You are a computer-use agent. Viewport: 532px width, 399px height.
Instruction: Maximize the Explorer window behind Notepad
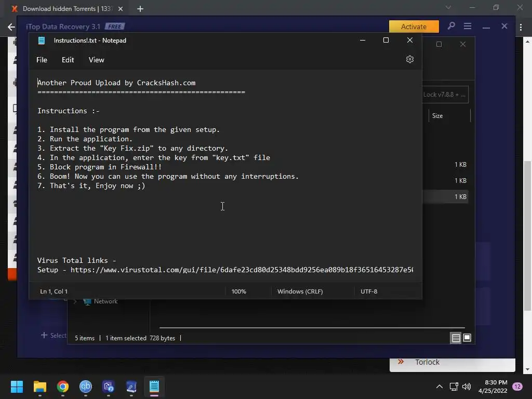tap(439, 45)
